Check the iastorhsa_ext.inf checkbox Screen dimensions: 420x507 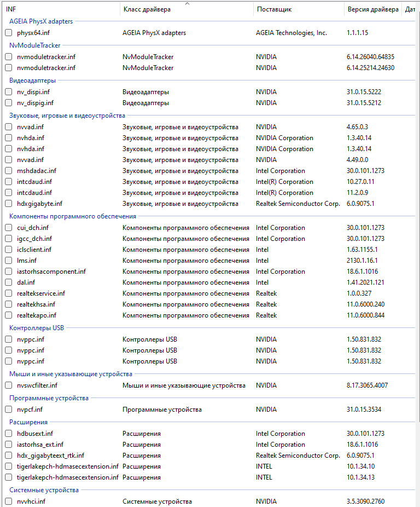pos(8,445)
